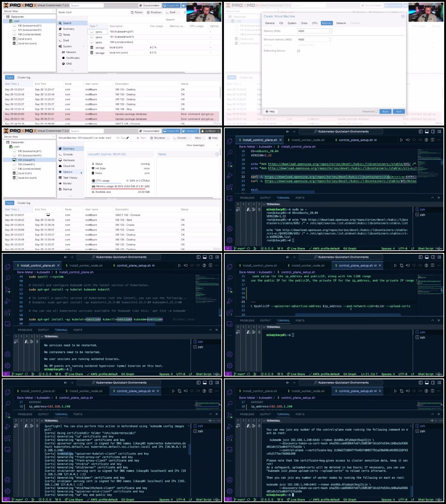The width and height of the screenshot is (446, 504).
Task: Click Next in Create Virtual Machine dialog
Action: pyautogui.click(x=399, y=112)
